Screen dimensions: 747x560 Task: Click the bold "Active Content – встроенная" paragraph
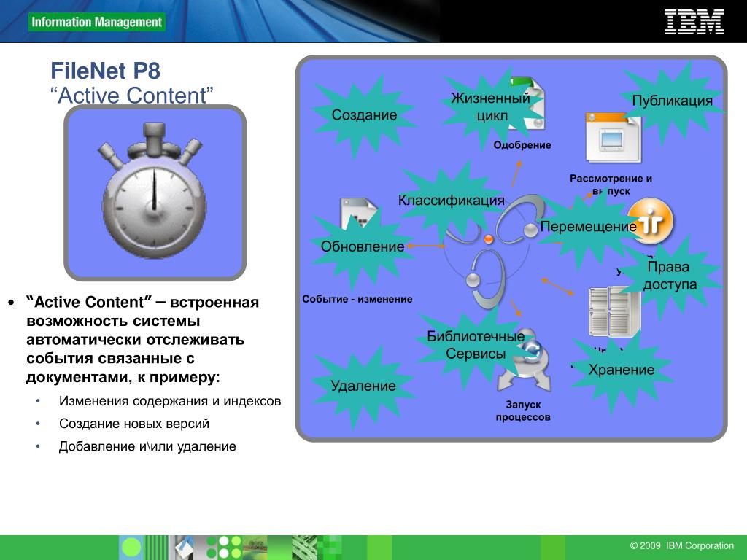(143, 340)
